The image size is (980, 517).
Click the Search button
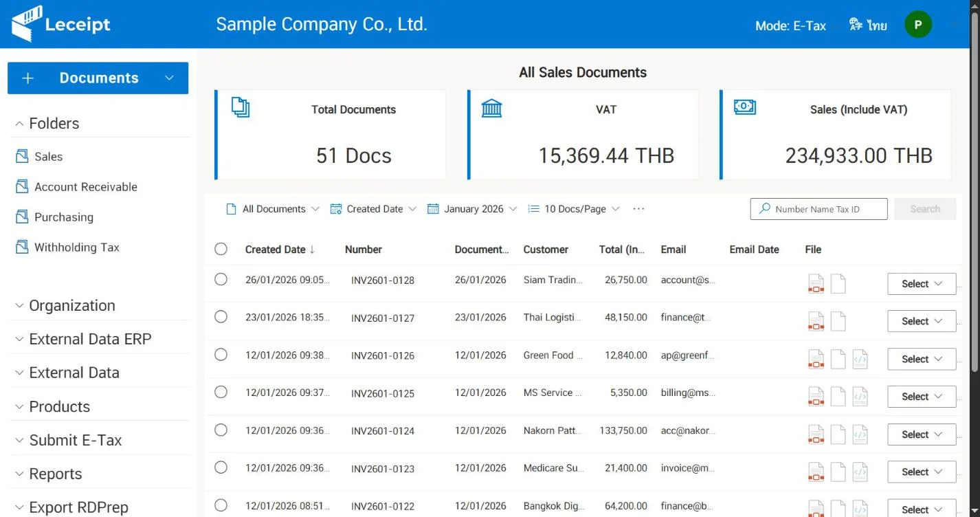pos(925,209)
